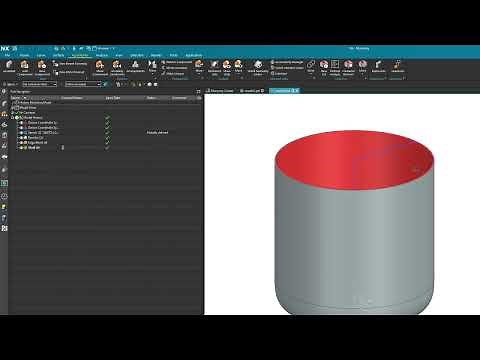Open the selection filter dropdown
Image resolution: width=480 pixels, height=360 pixels.
pos(40,84)
